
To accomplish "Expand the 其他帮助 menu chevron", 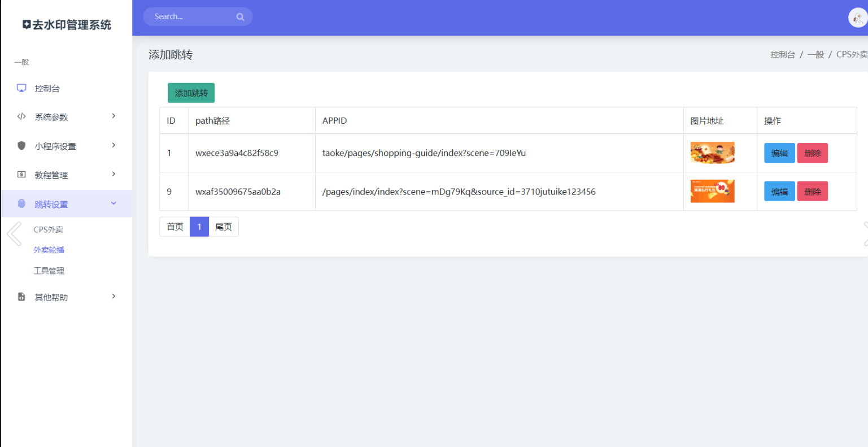I will (114, 296).
